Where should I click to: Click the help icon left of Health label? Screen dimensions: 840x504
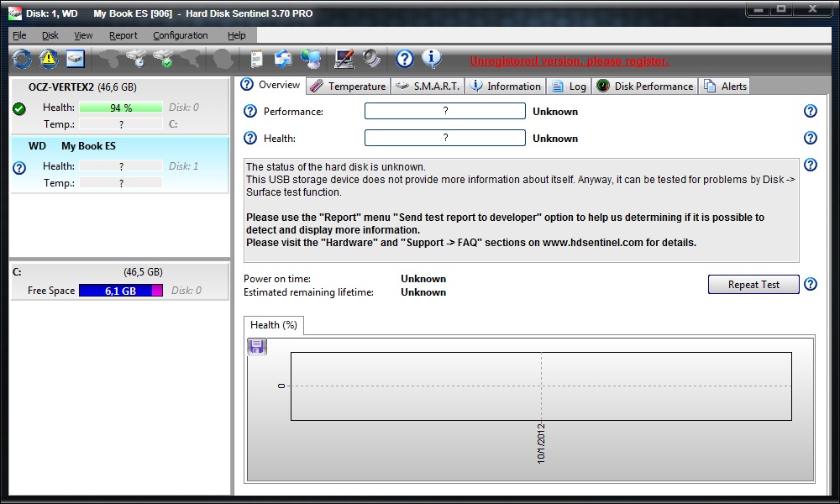pos(250,138)
